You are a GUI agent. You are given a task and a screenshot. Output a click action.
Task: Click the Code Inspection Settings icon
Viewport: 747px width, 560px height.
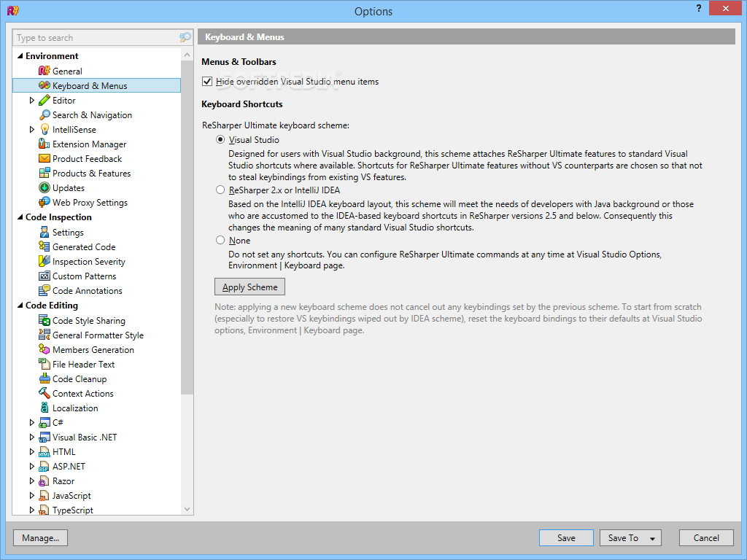(x=44, y=233)
